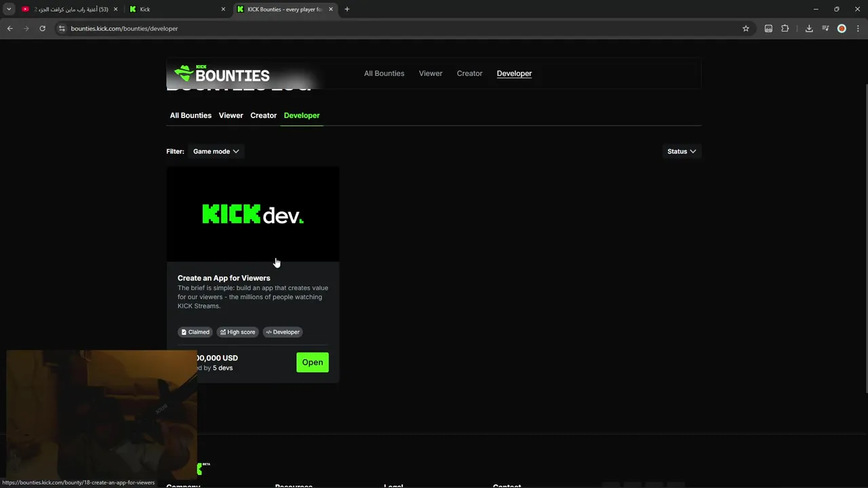The height and width of the screenshot is (488, 868).
Task: Click the High score tag
Action: coord(237,332)
